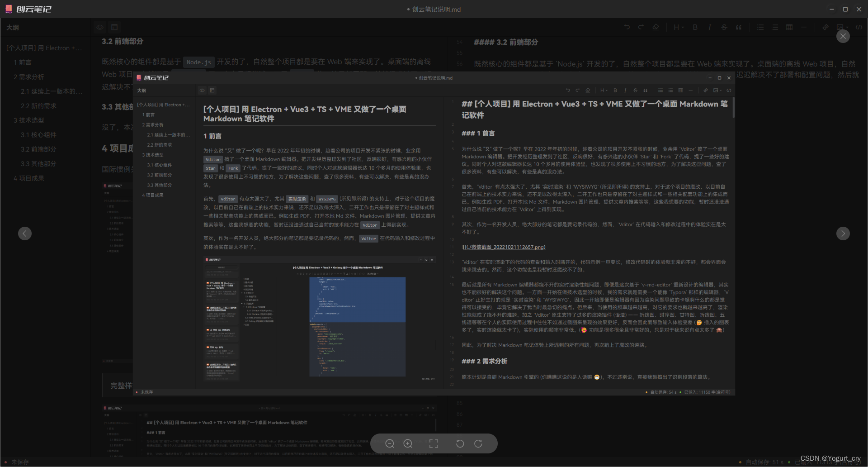This screenshot has width=868, height=467.
Task: Redo the last edit
Action: click(x=641, y=27)
